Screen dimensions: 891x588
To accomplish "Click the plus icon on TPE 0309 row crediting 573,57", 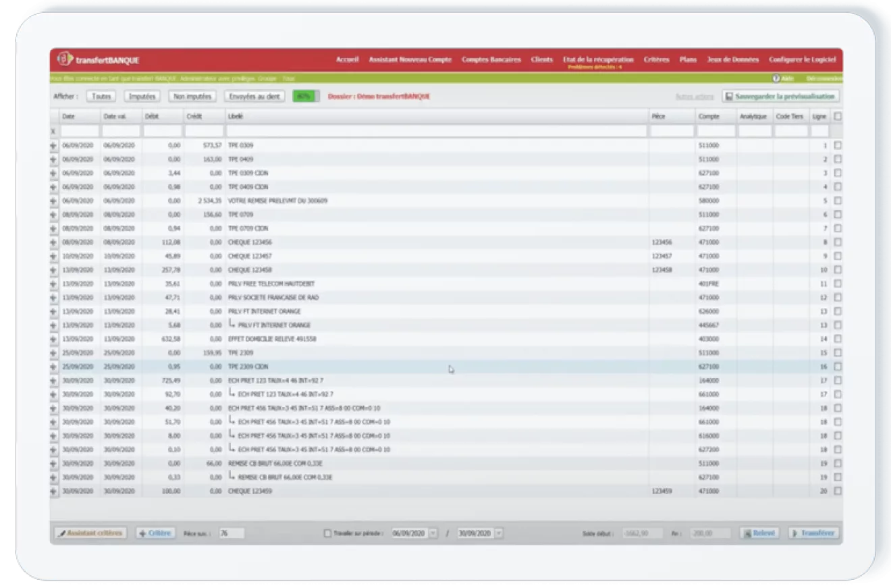I will click(53, 145).
